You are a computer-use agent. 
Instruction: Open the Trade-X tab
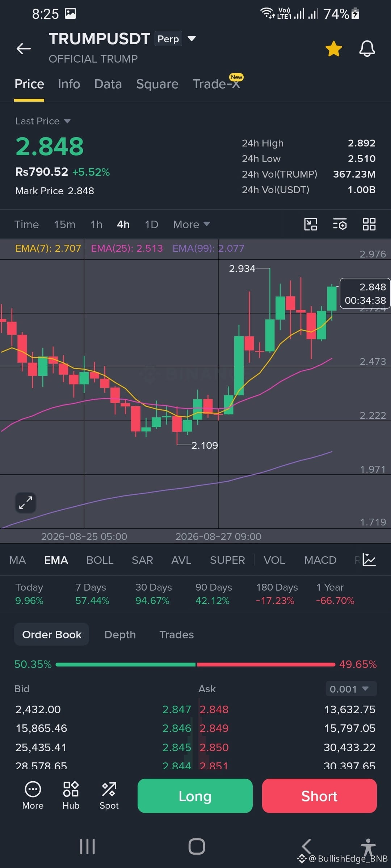216,84
